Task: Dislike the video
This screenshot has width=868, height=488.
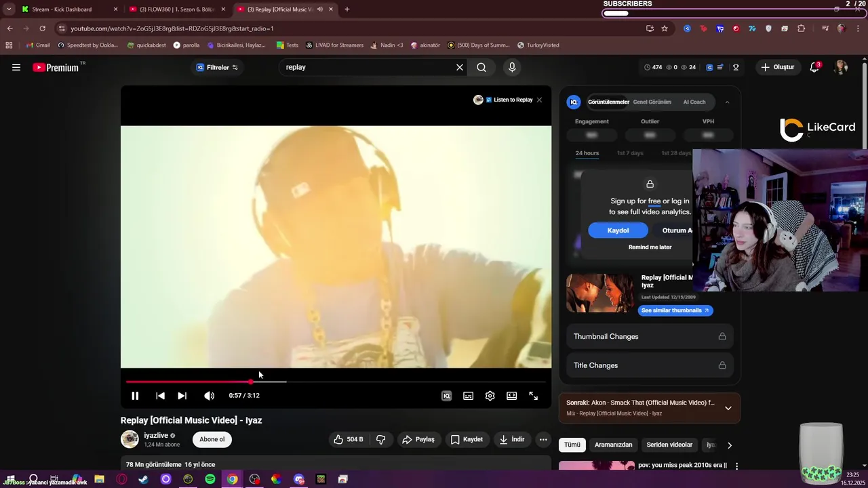Action: coord(380,439)
